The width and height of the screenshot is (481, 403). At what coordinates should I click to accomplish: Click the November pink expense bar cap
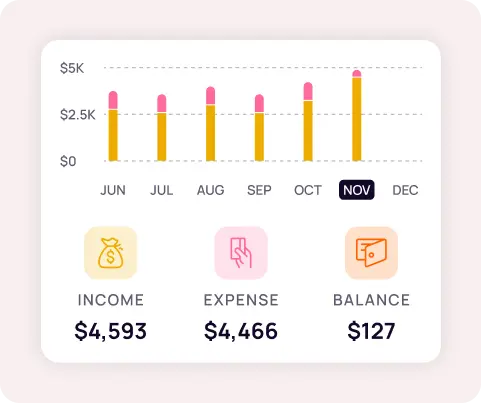tap(357, 74)
